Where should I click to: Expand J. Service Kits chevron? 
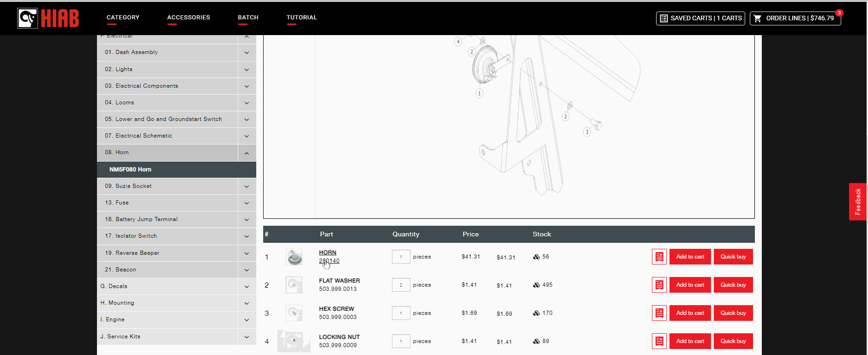point(247,337)
